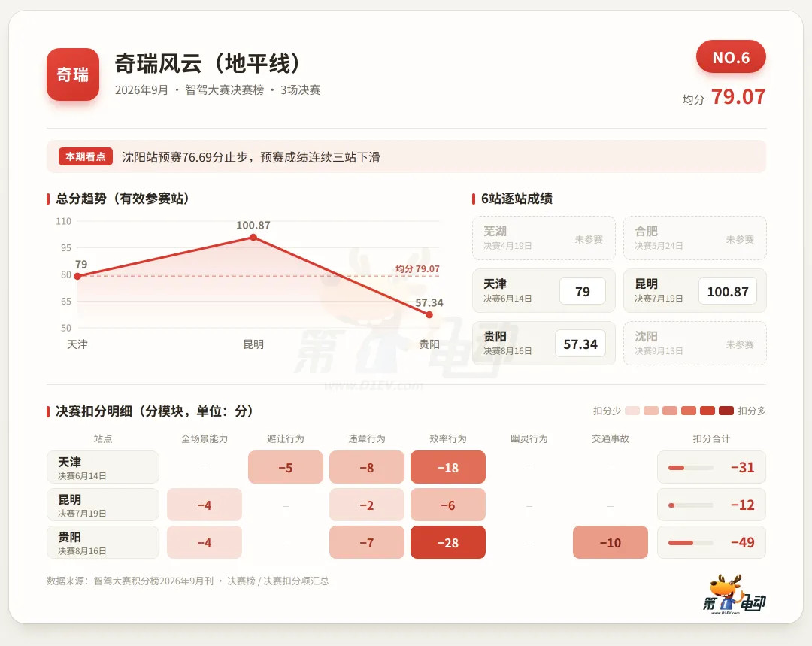This screenshot has width=812, height=646.
Task: Click the -7 违章行为 cell for 贵阳
Action: point(367,542)
